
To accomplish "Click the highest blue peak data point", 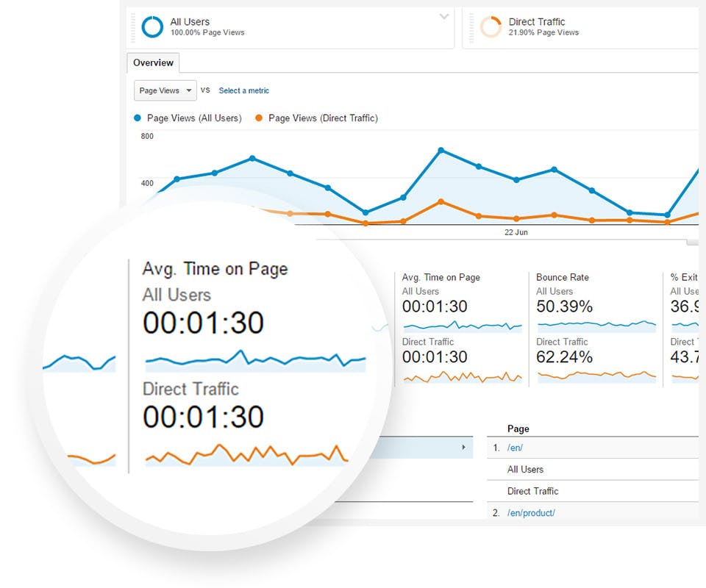I will point(441,150).
